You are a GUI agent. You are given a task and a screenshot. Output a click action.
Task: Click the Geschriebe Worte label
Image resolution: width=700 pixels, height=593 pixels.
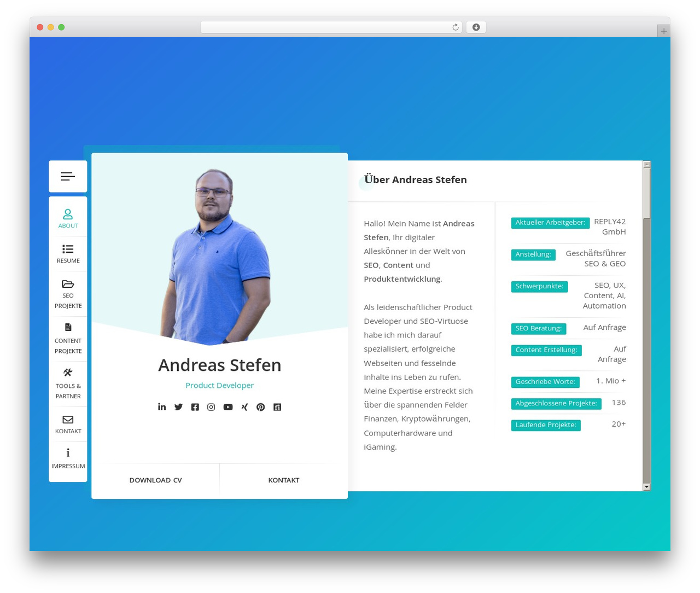pos(545,382)
